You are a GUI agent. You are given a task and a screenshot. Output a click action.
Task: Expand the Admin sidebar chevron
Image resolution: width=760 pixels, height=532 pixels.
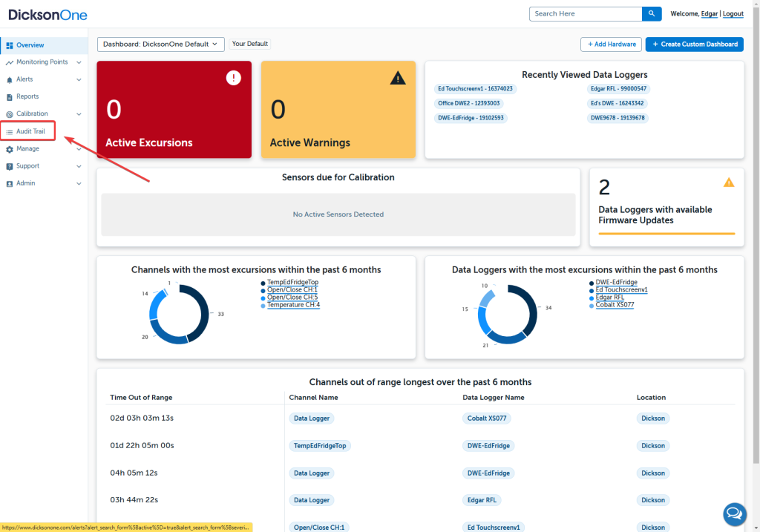(x=79, y=183)
